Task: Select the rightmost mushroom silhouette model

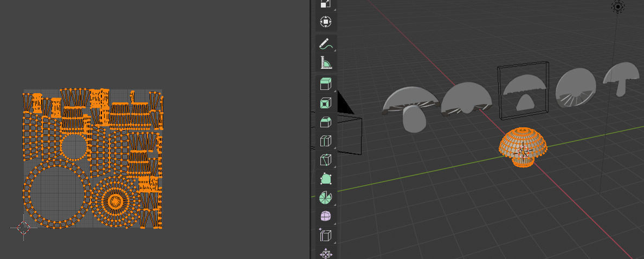Action: coord(622,79)
